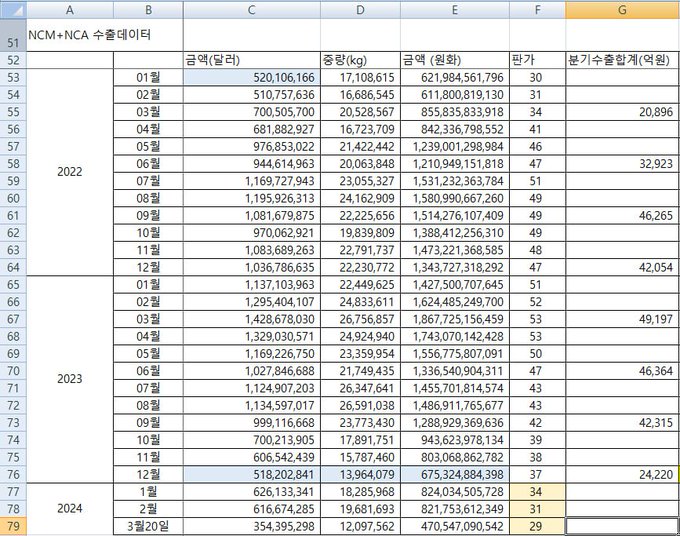Select row header 51
Viewport: 680px width, 536px height.
13,35
